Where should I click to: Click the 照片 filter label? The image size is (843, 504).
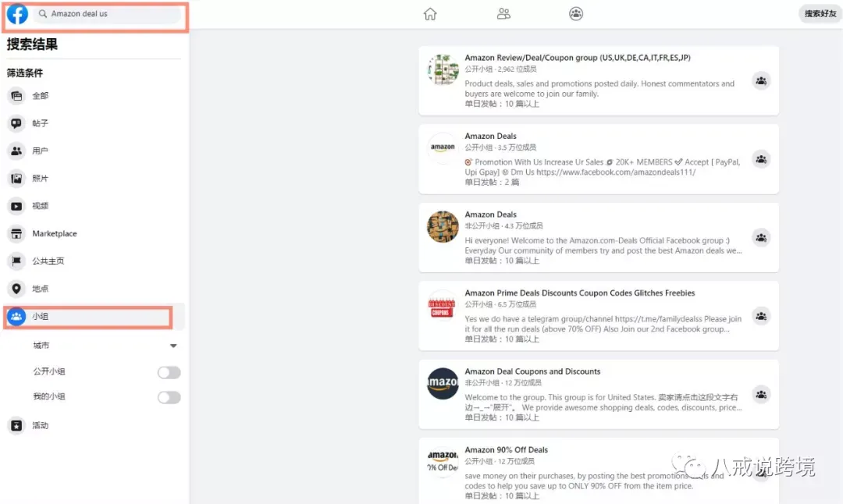click(41, 179)
